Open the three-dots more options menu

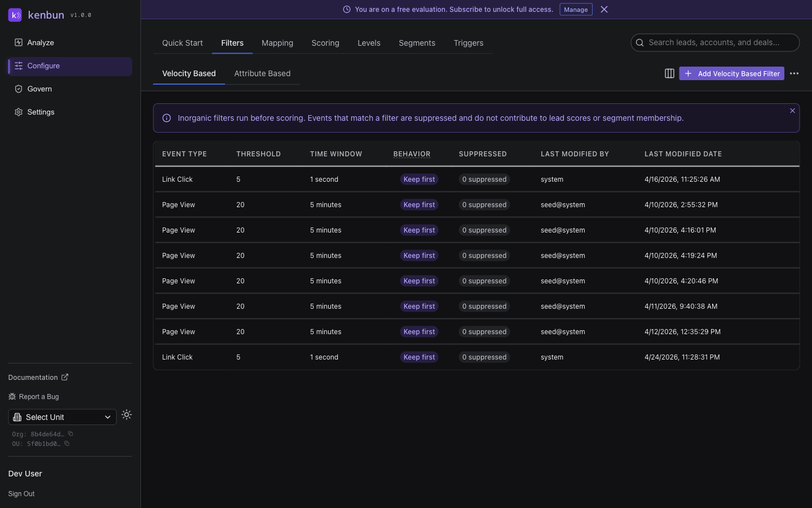[x=794, y=73]
